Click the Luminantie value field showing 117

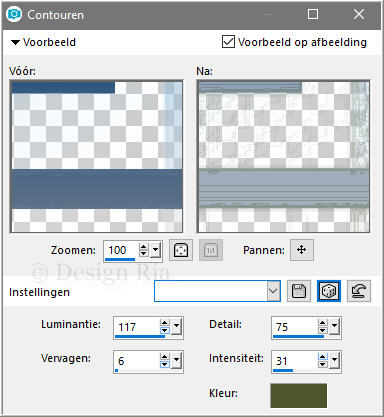coord(137,327)
